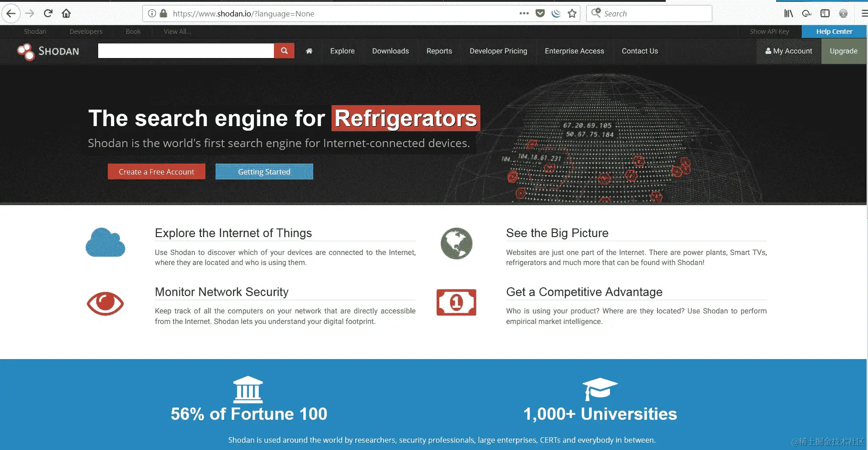Click the padlock security icon in address bar
This screenshot has height=450, width=868.
(x=163, y=14)
